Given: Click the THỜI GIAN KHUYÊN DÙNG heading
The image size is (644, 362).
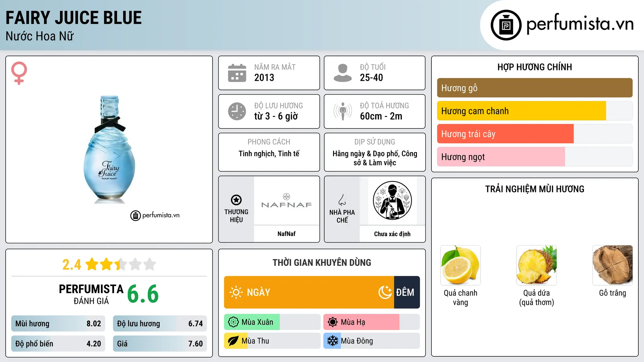Looking at the screenshot, I should [322, 263].
